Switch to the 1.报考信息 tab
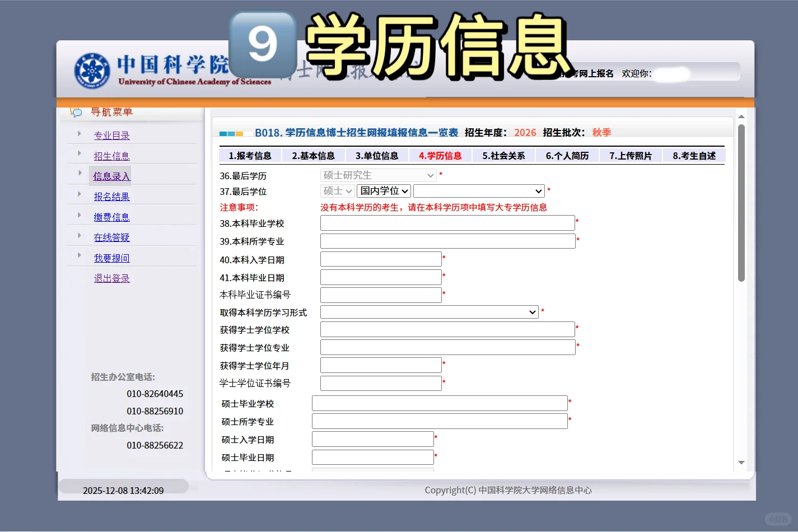This screenshot has width=798, height=532. tap(249, 155)
